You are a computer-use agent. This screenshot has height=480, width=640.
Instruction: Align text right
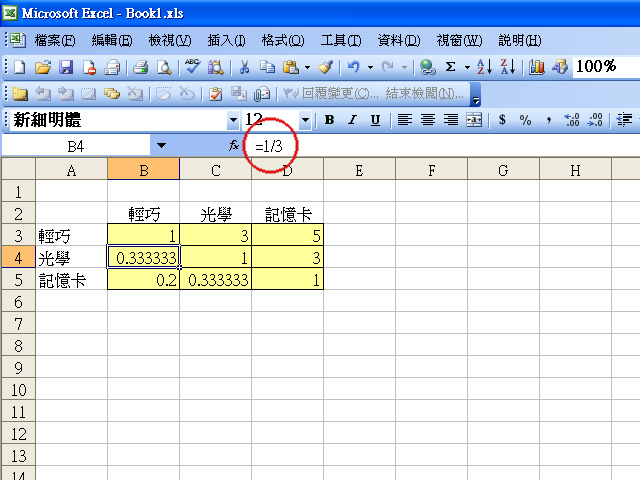pos(451,120)
